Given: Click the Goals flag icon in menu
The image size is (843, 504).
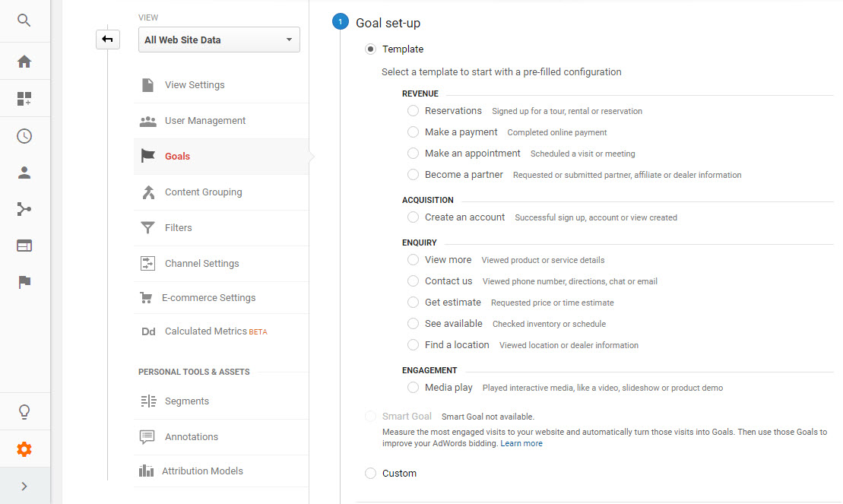Looking at the screenshot, I should click(147, 156).
